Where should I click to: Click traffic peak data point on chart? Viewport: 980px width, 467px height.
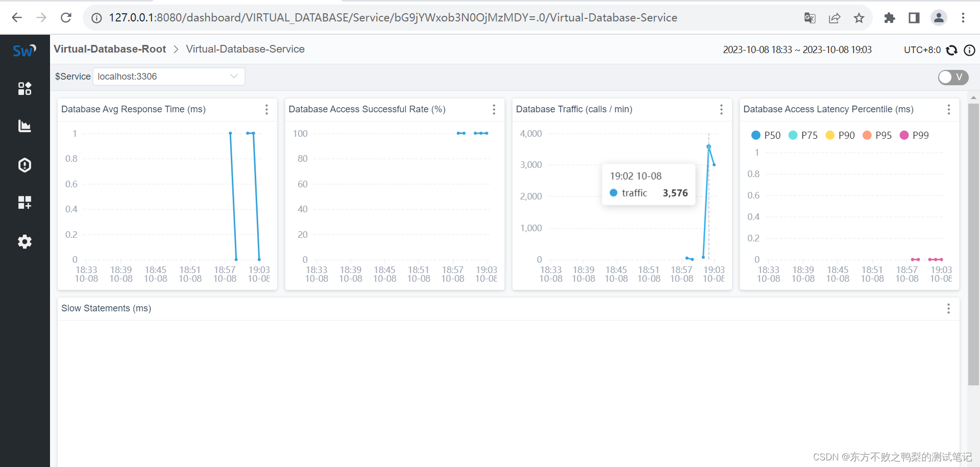pos(708,146)
